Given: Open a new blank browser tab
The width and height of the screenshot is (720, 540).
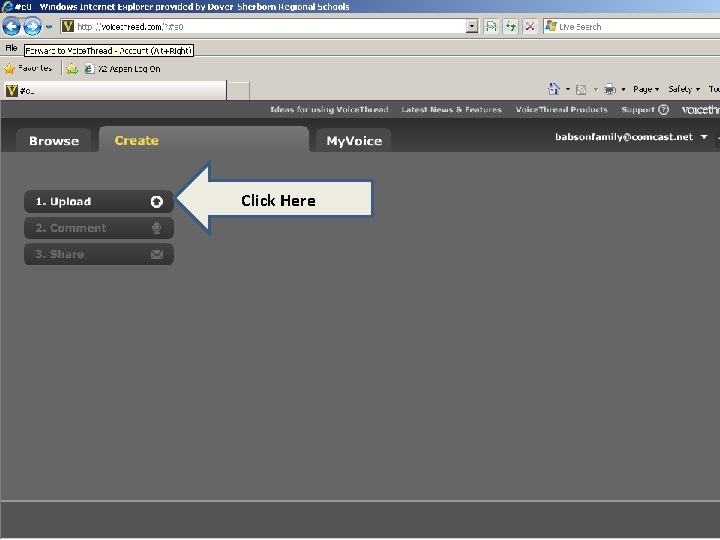Looking at the screenshot, I should click(238, 91).
